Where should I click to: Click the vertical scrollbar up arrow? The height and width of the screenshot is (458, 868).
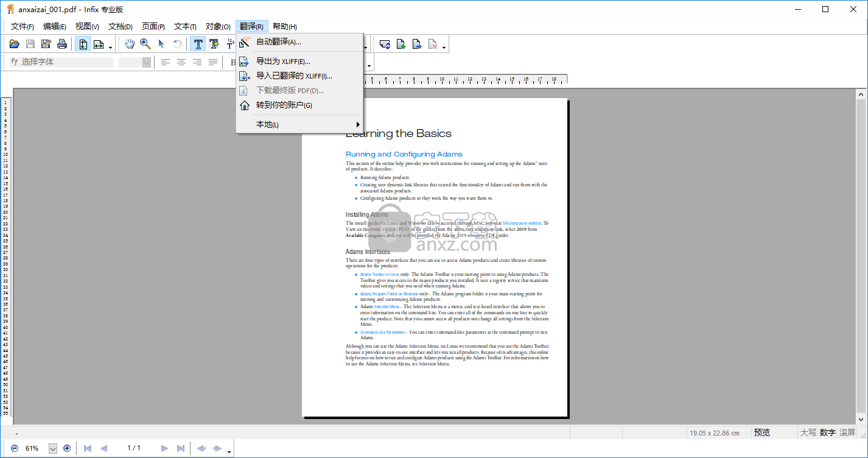coord(861,94)
